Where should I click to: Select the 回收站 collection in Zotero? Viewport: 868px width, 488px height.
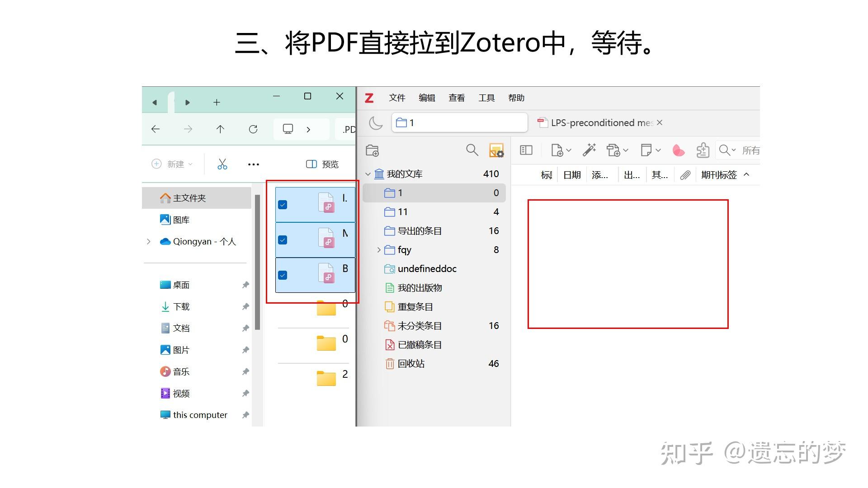(x=410, y=363)
